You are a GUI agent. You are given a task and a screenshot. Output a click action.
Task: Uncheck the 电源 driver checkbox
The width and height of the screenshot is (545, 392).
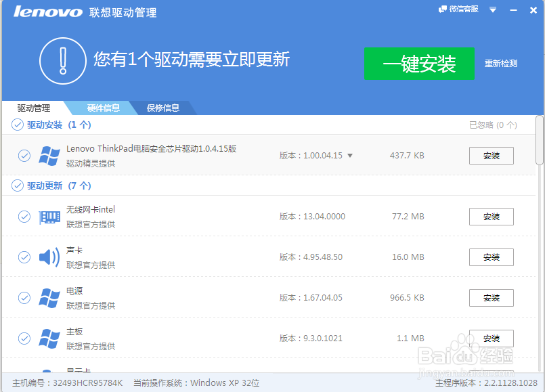point(24,298)
